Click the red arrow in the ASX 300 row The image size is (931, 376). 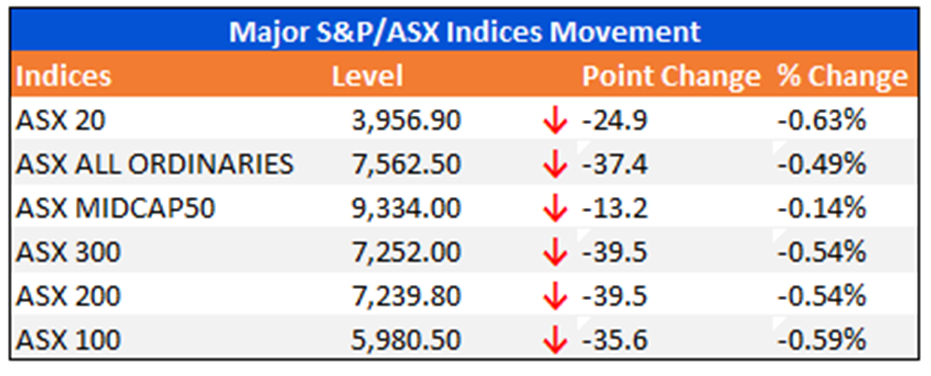coord(556,252)
